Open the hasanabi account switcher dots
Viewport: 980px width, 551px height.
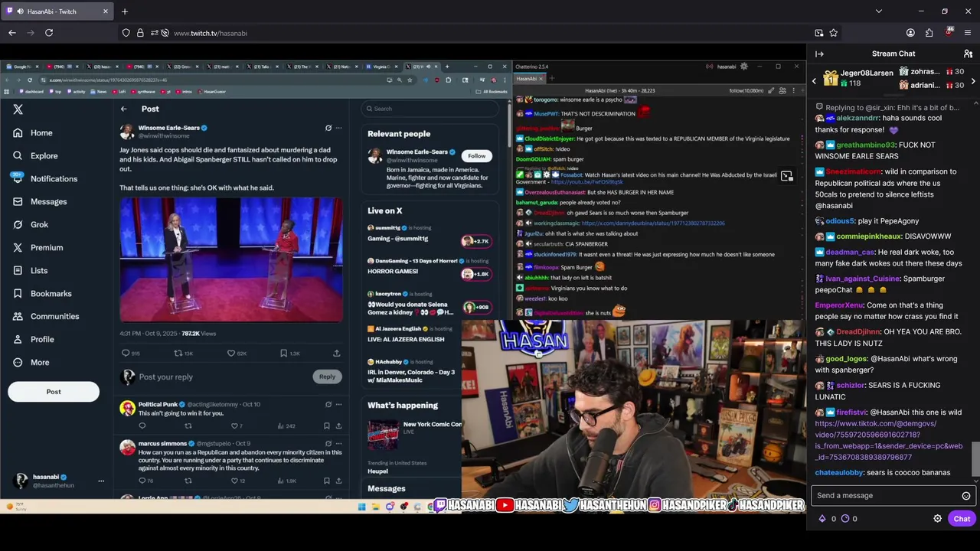[x=100, y=481]
